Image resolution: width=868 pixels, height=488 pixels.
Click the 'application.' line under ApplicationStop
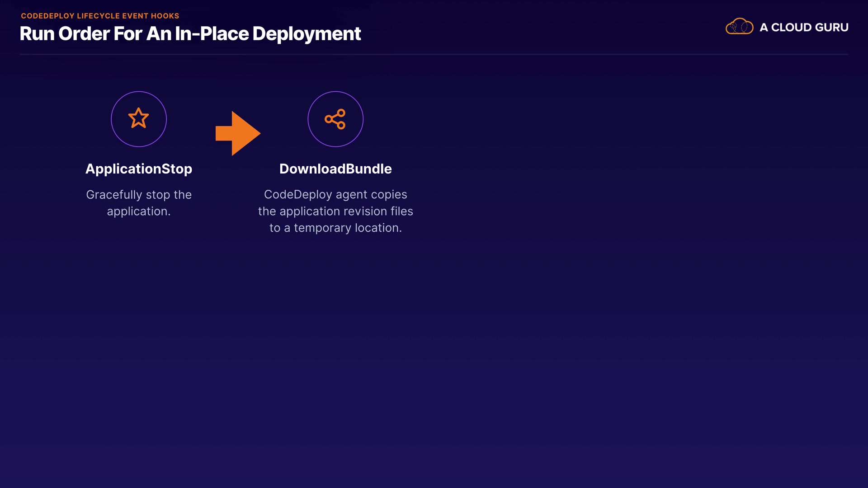point(139,211)
